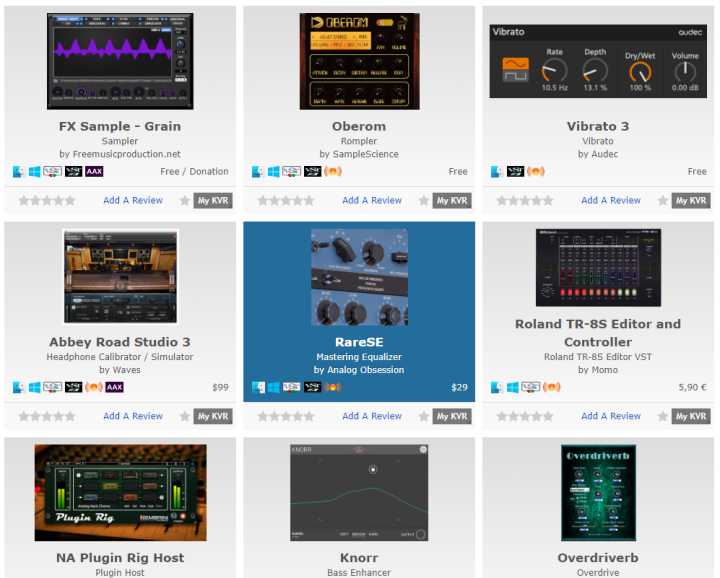Open My KVR button for Abbey Road Studio 3
Screen dimensions: 720x578
point(213,416)
